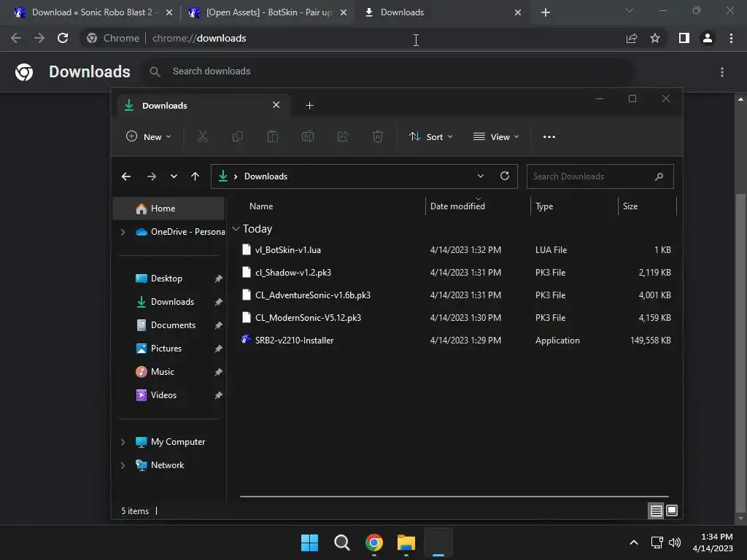The height and width of the screenshot is (560, 747).
Task: Go forward in File Explorer navigation
Action: coord(152,176)
